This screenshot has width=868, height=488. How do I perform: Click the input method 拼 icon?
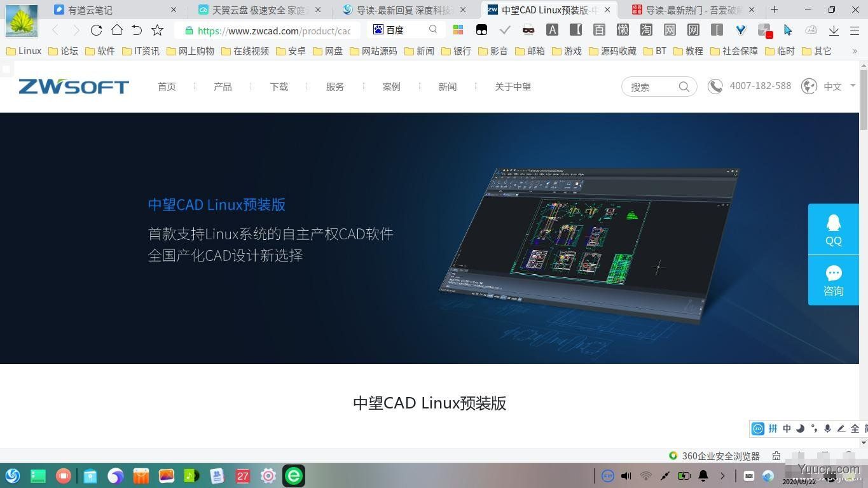(773, 428)
